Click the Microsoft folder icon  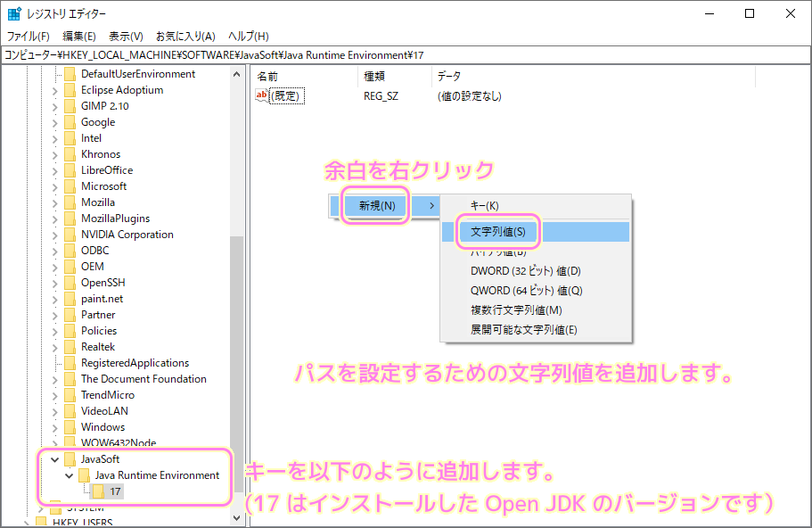tap(70, 186)
